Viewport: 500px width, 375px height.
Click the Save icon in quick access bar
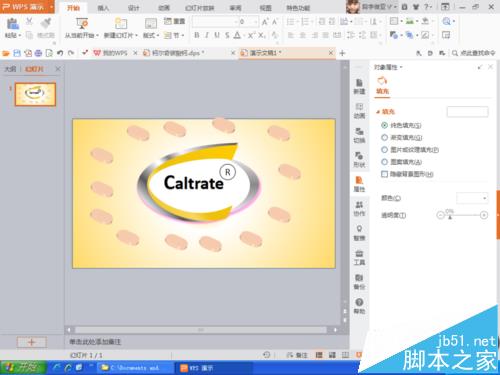click(x=17, y=53)
